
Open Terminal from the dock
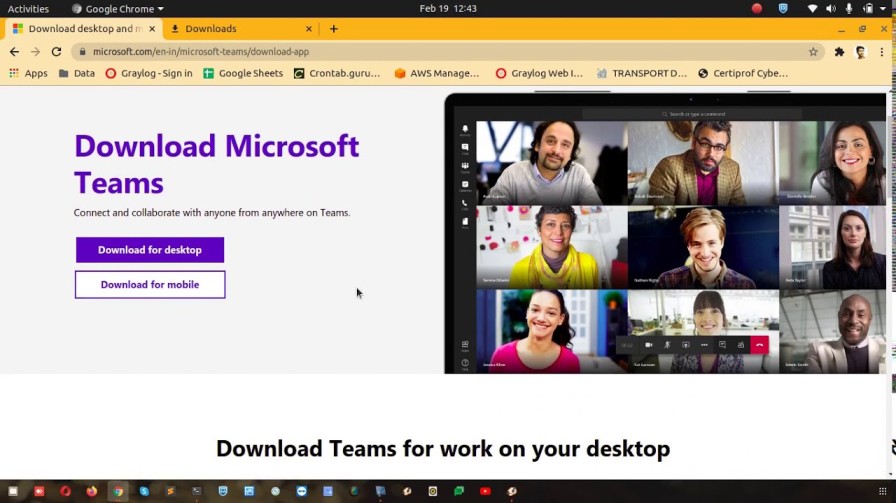coord(197,491)
